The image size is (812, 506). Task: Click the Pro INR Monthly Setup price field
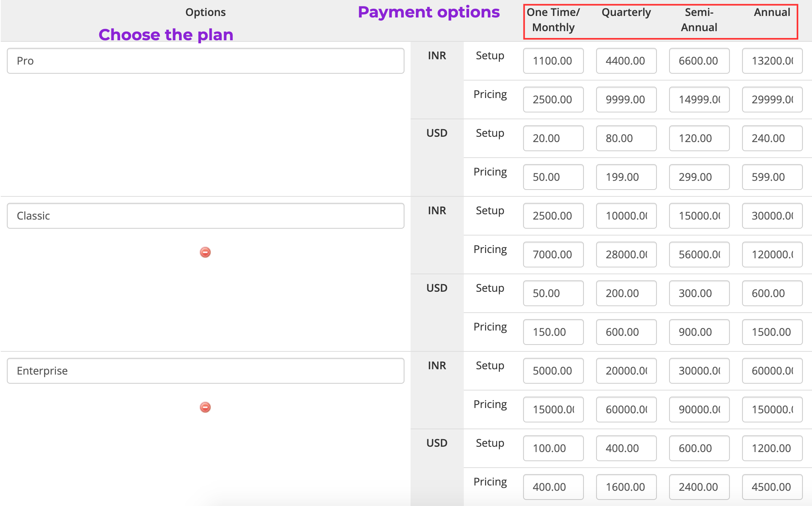pos(553,61)
